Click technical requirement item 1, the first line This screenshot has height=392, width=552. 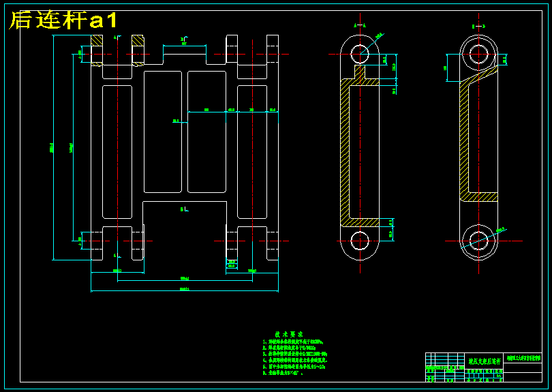click(x=293, y=342)
